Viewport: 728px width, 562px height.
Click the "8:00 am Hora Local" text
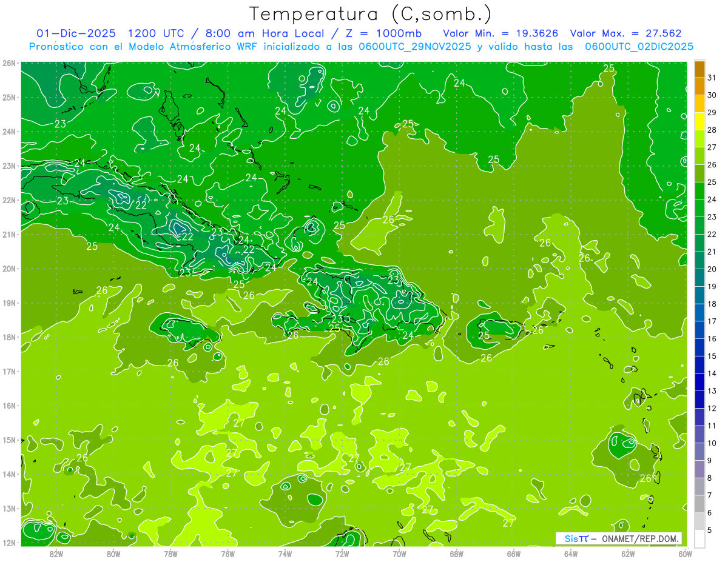pyautogui.click(x=265, y=33)
